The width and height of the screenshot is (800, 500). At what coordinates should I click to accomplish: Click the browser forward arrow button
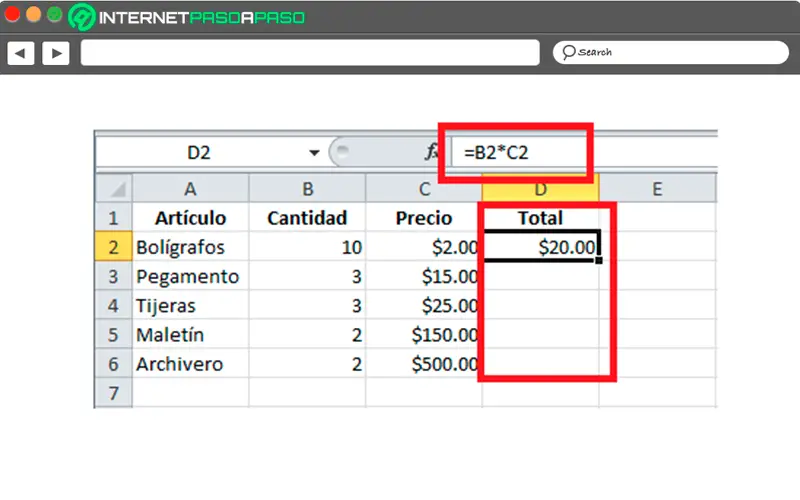56,53
